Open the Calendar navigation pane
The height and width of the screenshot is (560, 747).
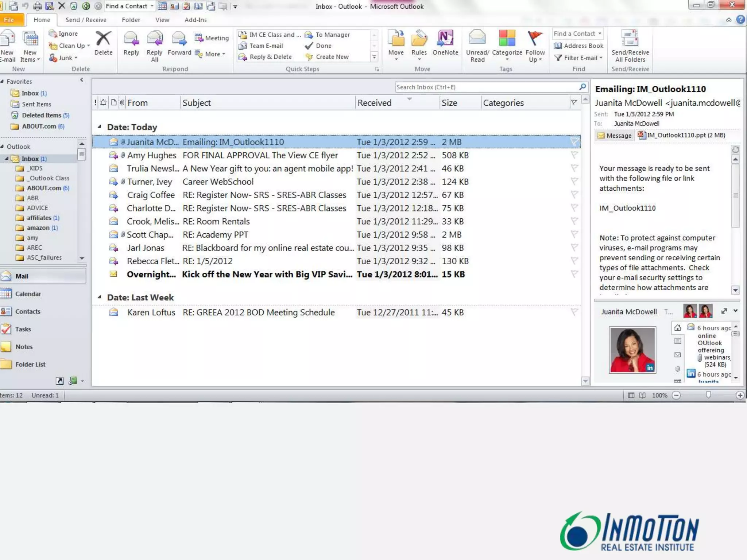28,294
